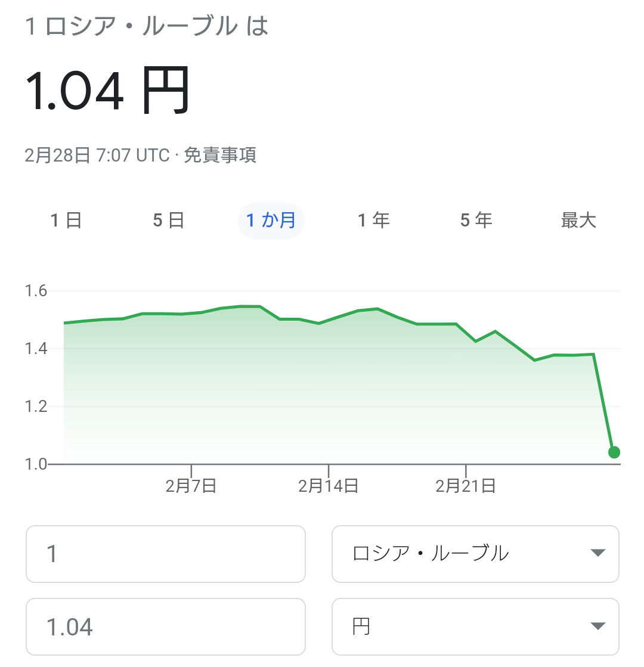This screenshot has height=667, width=644.
Task: Click the ruble amount input field
Action: 166,554
